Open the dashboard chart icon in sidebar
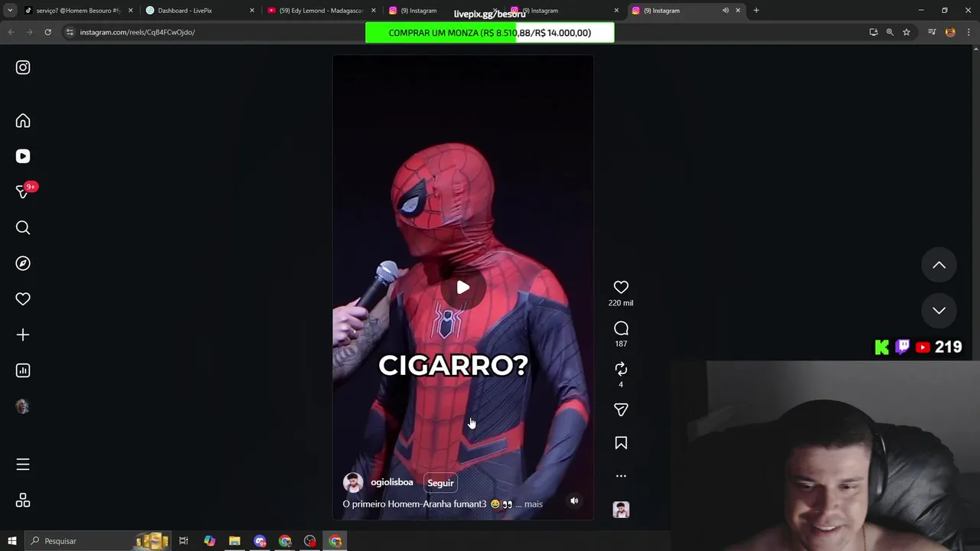 (x=23, y=370)
